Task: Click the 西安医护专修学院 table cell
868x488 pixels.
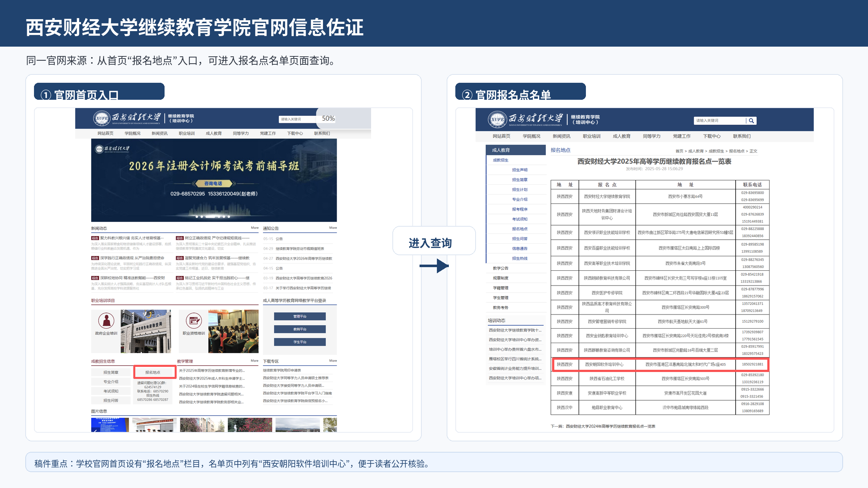Action: tap(607, 293)
